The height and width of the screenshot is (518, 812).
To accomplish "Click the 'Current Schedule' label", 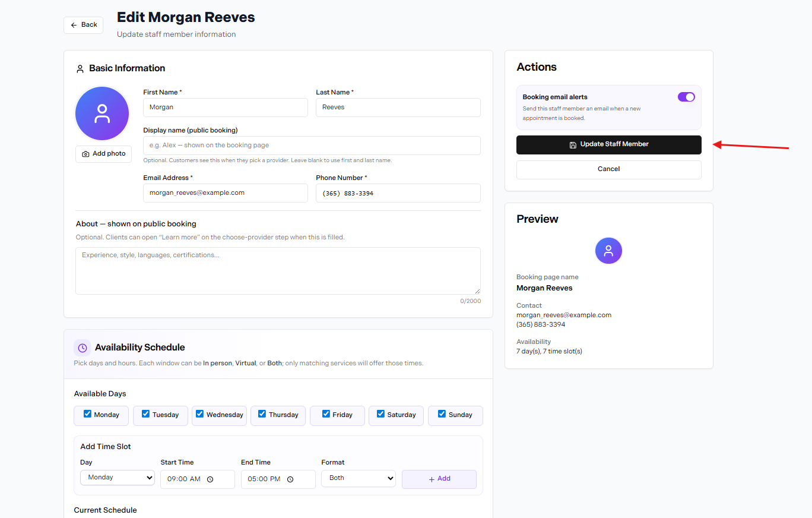I will click(105, 510).
